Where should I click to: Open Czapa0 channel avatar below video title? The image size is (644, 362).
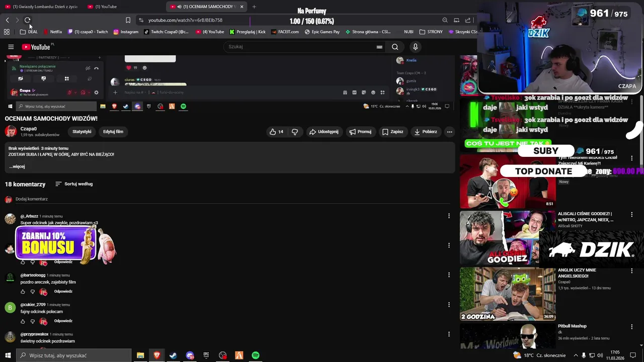pos(11,131)
